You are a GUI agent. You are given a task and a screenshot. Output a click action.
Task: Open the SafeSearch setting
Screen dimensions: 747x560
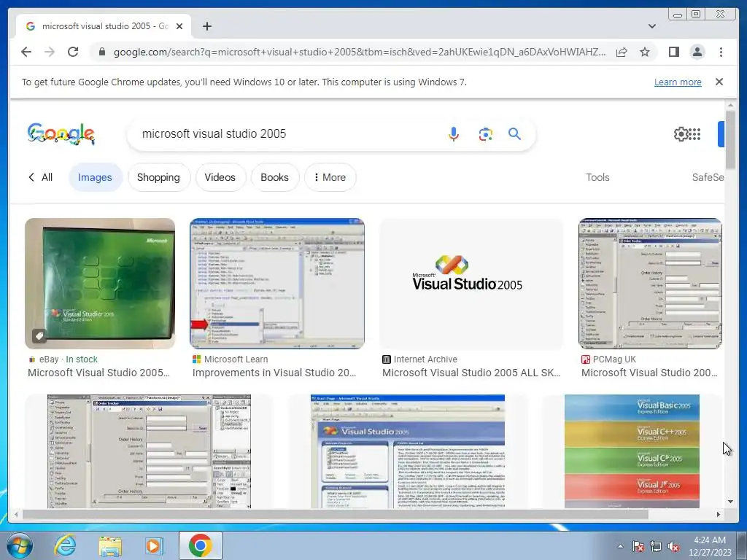click(x=708, y=177)
